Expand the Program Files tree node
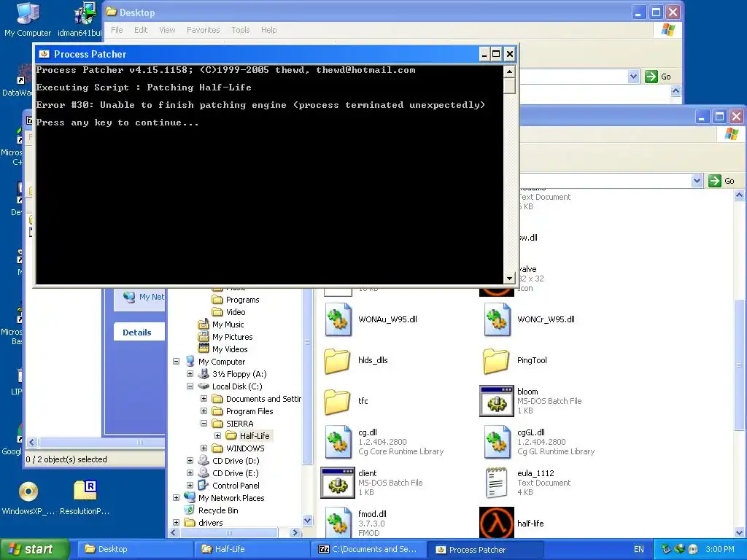 point(204,411)
